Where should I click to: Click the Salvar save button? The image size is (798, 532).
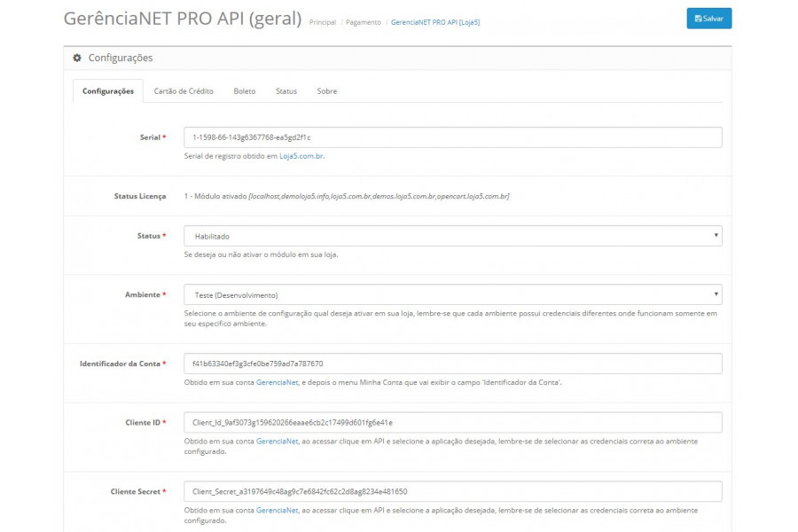click(709, 19)
